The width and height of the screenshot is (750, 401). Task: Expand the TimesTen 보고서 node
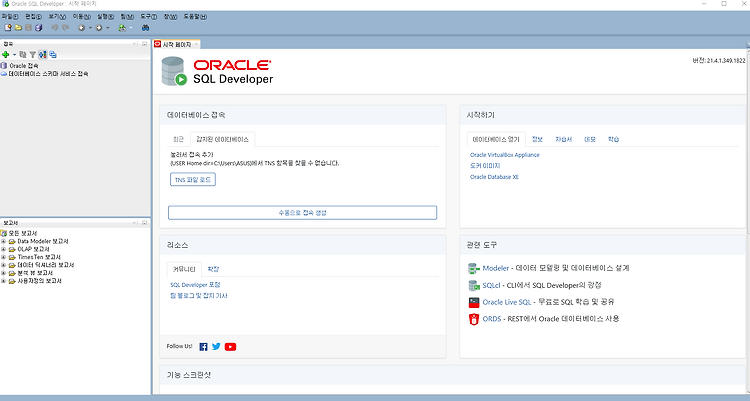(3, 257)
